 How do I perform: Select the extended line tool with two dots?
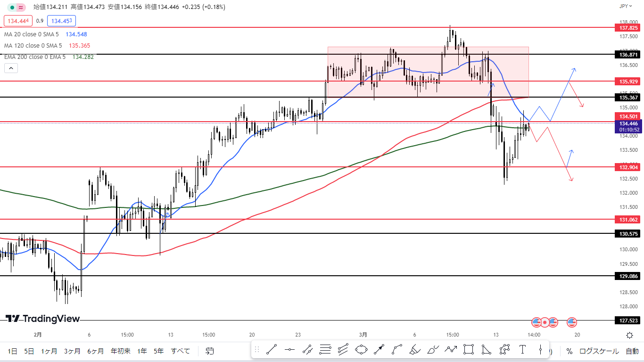click(307, 349)
